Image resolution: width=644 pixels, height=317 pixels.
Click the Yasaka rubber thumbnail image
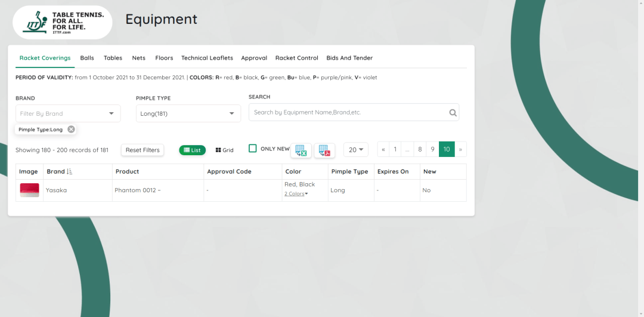pos(29,190)
